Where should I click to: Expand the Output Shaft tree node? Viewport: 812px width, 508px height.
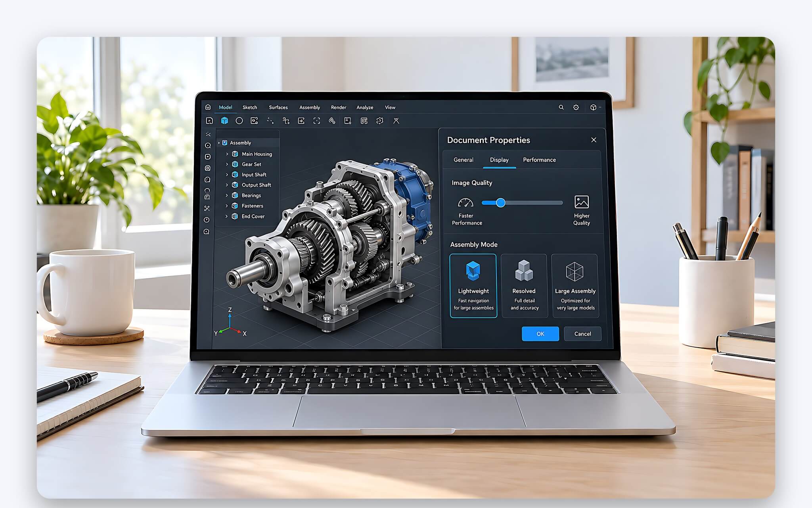tap(227, 185)
